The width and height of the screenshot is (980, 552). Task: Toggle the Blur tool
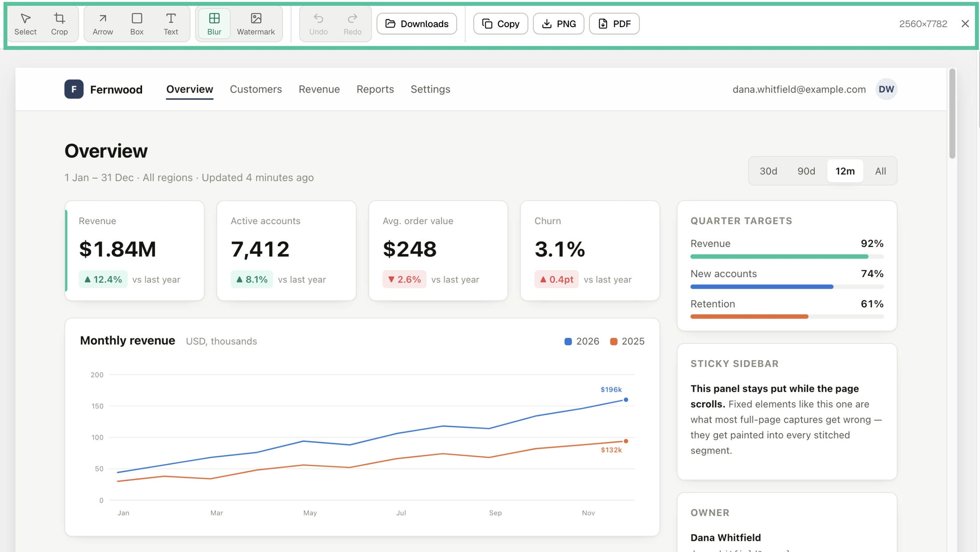pyautogui.click(x=214, y=24)
